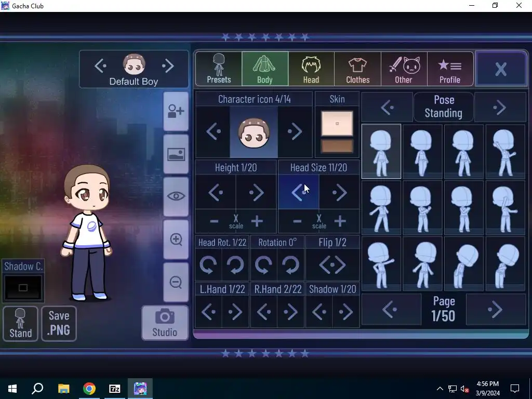
Task: Toggle the eye visibility icon
Action: pos(176,196)
